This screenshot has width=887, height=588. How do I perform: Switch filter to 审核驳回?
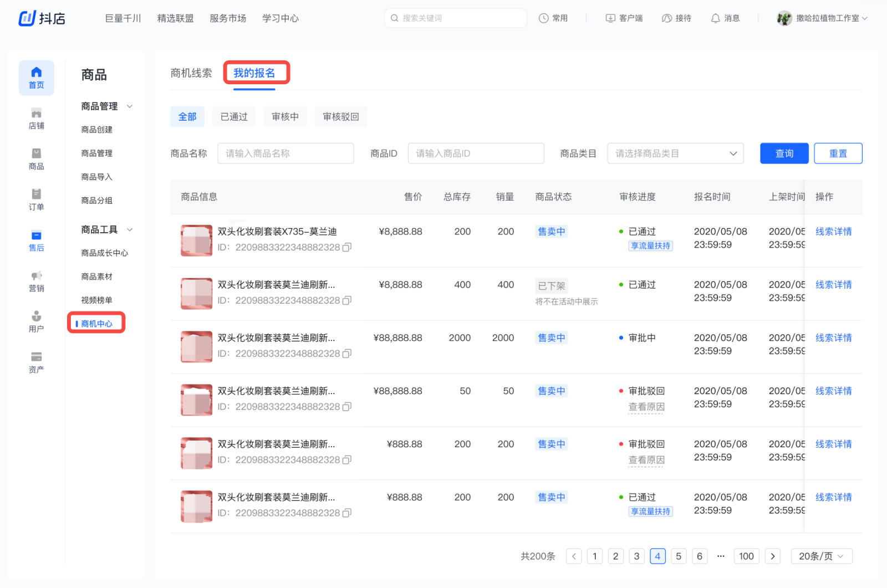click(x=340, y=116)
